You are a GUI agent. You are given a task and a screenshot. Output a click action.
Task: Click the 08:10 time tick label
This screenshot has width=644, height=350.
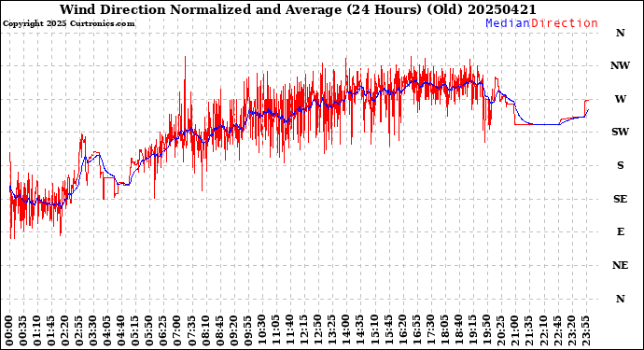click(x=205, y=330)
